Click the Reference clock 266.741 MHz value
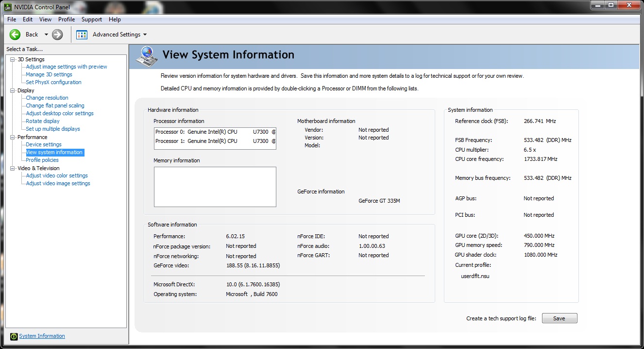 [x=540, y=121]
